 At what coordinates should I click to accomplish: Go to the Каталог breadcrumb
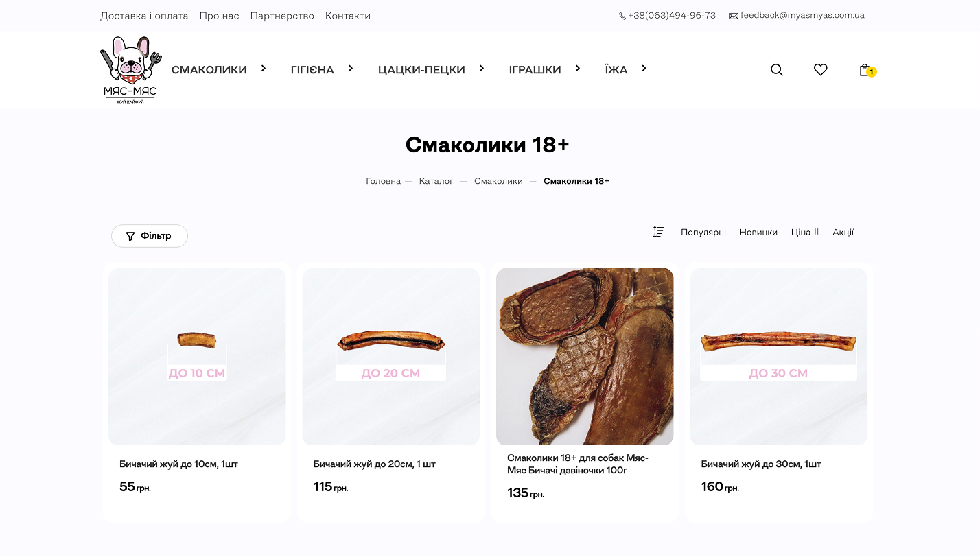pos(436,181)
